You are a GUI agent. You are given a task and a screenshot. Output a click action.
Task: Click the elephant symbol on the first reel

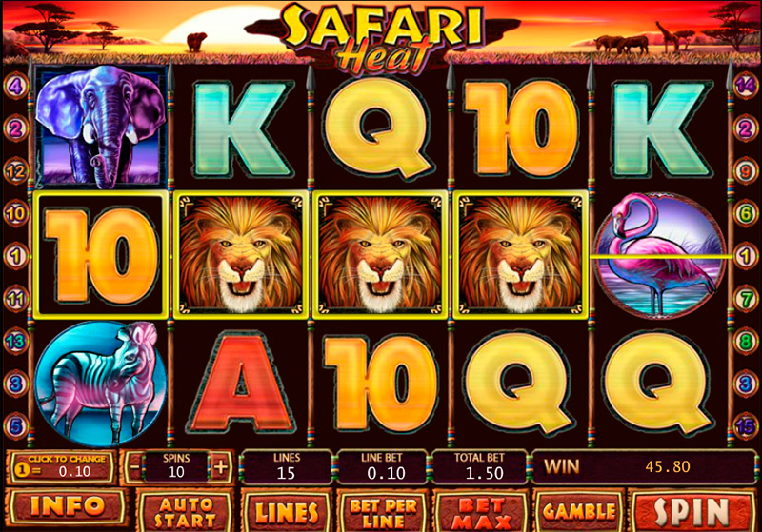pos(101,128)
